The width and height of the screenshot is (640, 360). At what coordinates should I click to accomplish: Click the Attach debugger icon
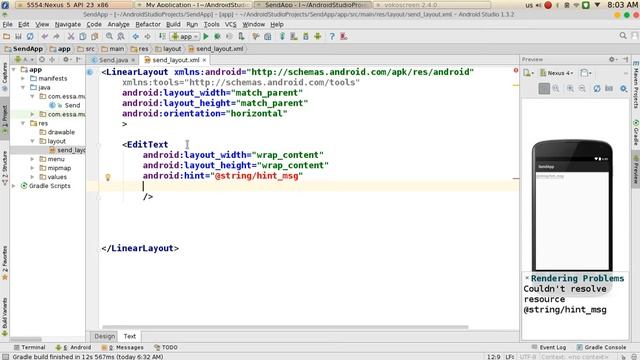(x=241, y=36)
